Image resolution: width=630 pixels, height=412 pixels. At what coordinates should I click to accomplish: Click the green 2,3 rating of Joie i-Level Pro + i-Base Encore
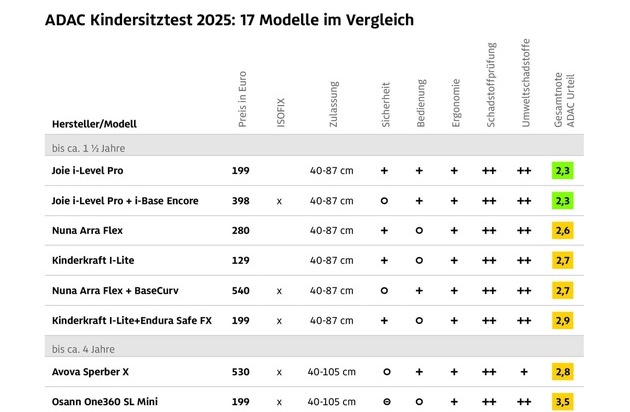tap(562, 201)
